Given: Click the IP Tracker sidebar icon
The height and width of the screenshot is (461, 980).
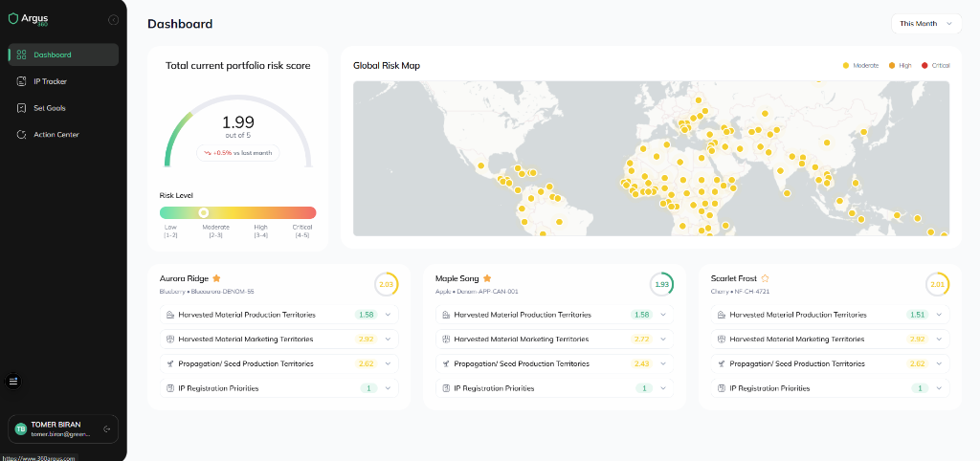Looking at the screenshot, I should pos(22,81).
